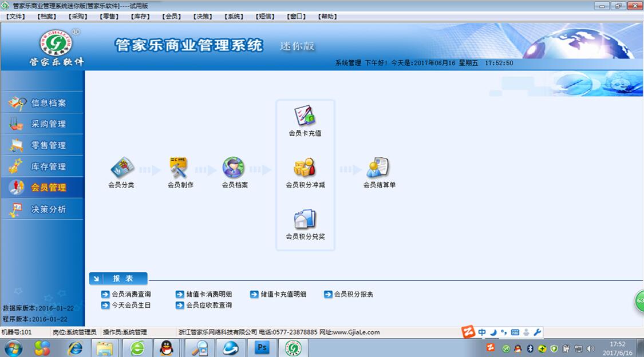Click the 操作员:系统管理 status entry

pyautogui.click(x=125, y=332)
